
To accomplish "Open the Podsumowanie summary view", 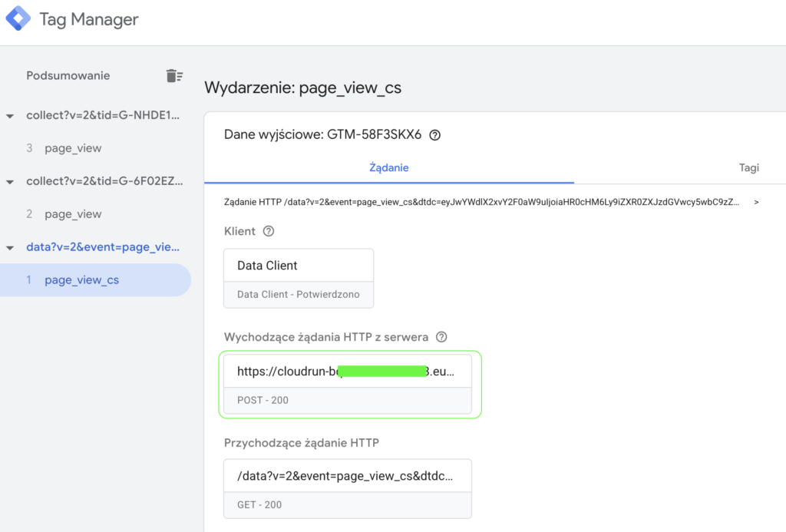I will [x=68, y=75].
